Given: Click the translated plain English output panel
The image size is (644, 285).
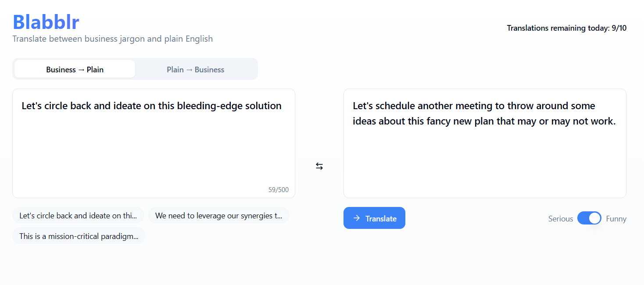Looking at the screenshot, I should tap(484, 158).
